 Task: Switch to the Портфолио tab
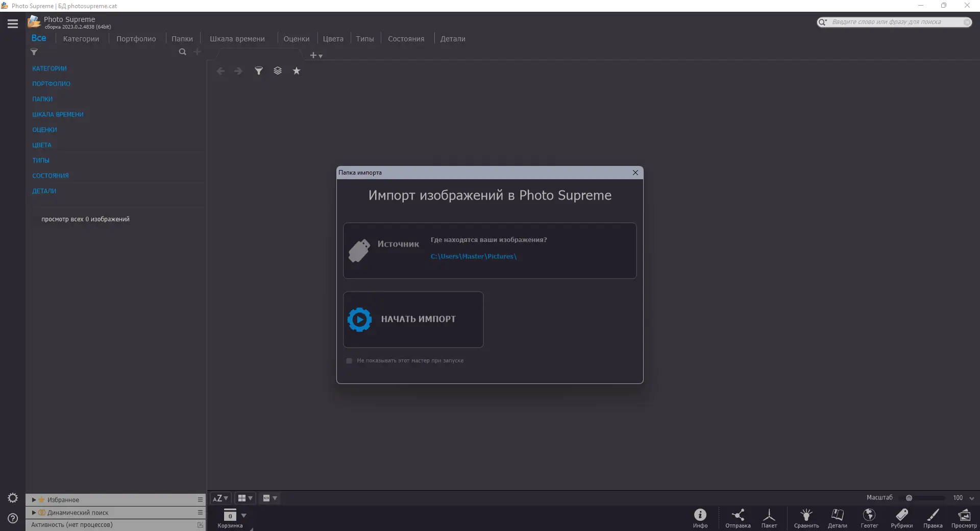click(136, 39)
